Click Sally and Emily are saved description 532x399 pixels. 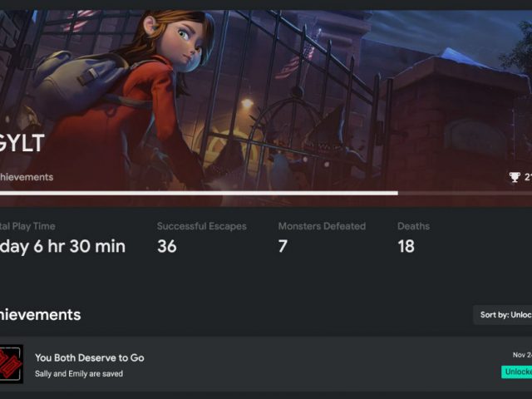pyautogui.click(x=79, y=373)
